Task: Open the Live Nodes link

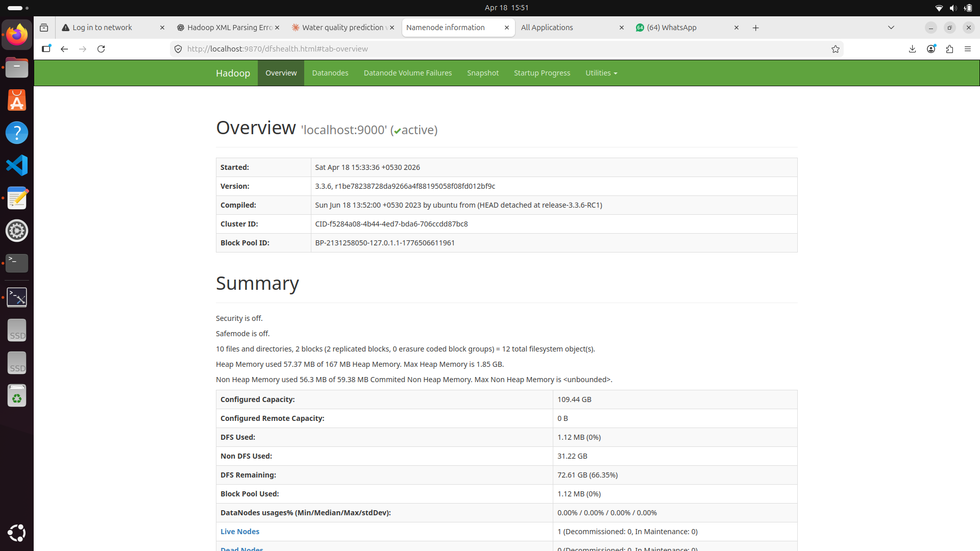Action: click(240, 532)
